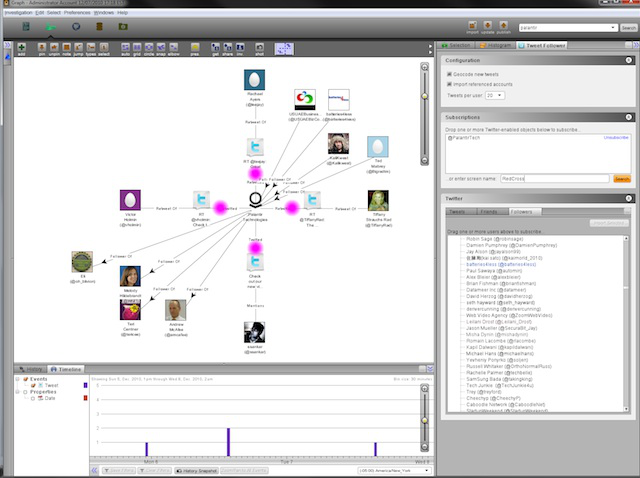Select the unpin tool icon

click(x=54, y=48)
